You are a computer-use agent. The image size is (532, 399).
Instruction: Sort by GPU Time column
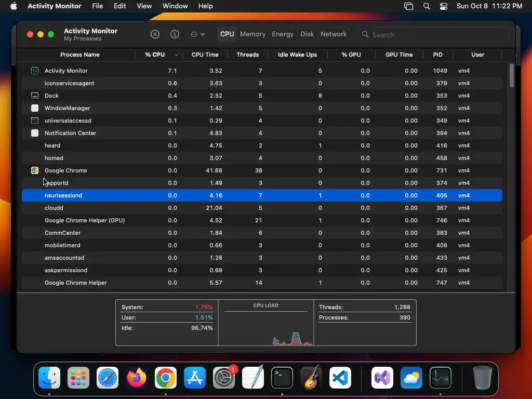[399, 55]
